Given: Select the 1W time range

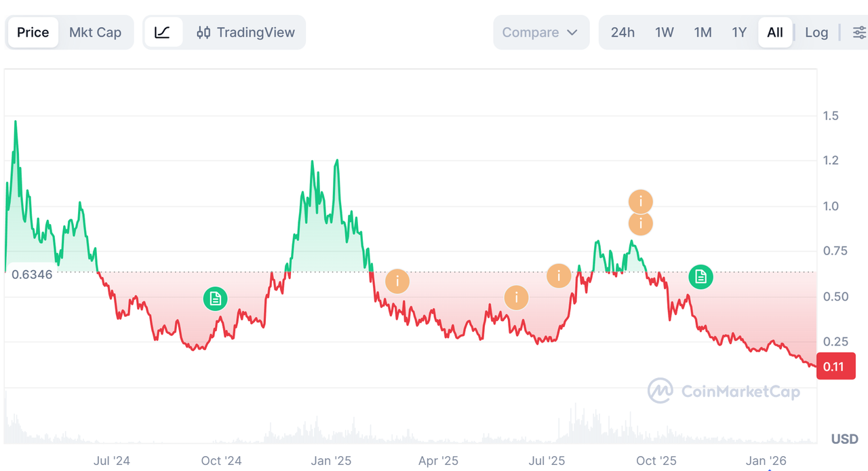Looking at the screenshot, I should pyautogui.click(x=664, y=33).
